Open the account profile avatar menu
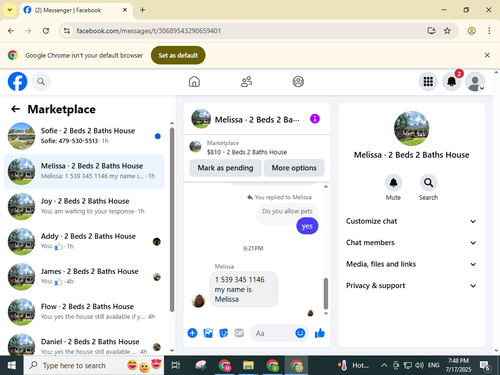The height and width of the screenshot is (375, 500). (475, 81)
